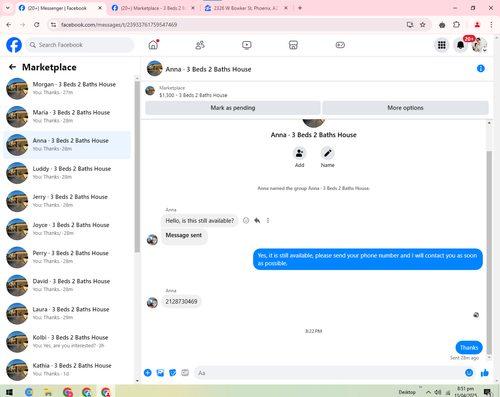Screen dimensions: 500x397
Task: Open Maria - 3 Beds 2 Baths House chat
Action: pos(67,116)
